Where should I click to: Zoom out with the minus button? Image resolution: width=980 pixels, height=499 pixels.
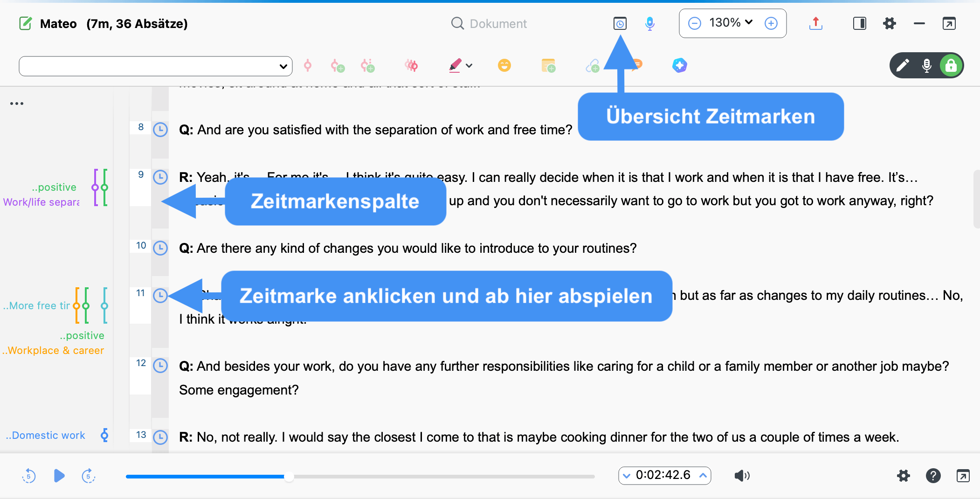[695, 23]
